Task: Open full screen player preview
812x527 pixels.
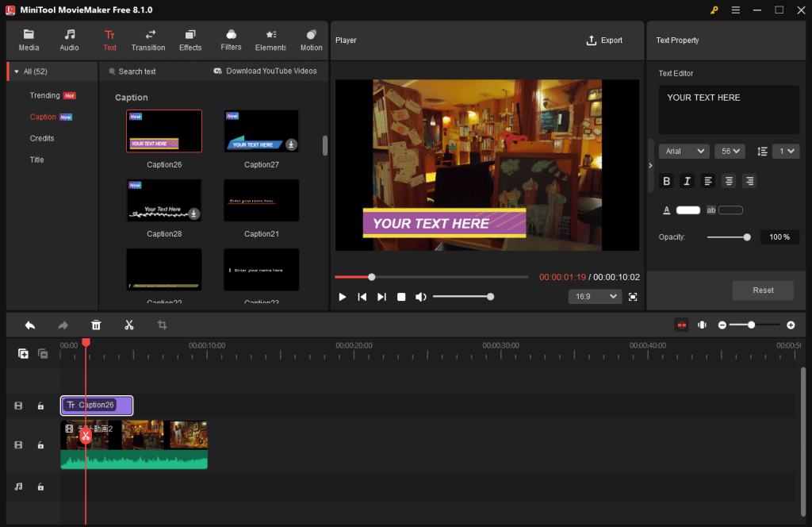Action: (x=633, y=297)
